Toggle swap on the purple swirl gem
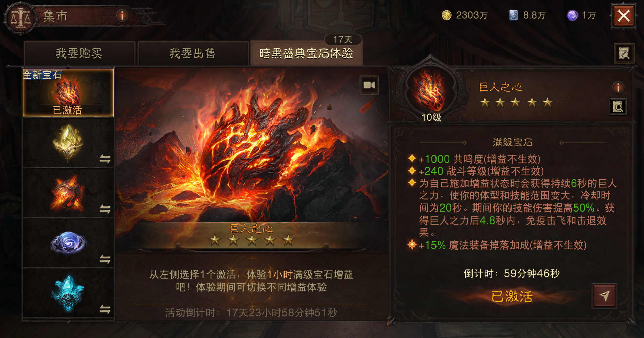 105,259
